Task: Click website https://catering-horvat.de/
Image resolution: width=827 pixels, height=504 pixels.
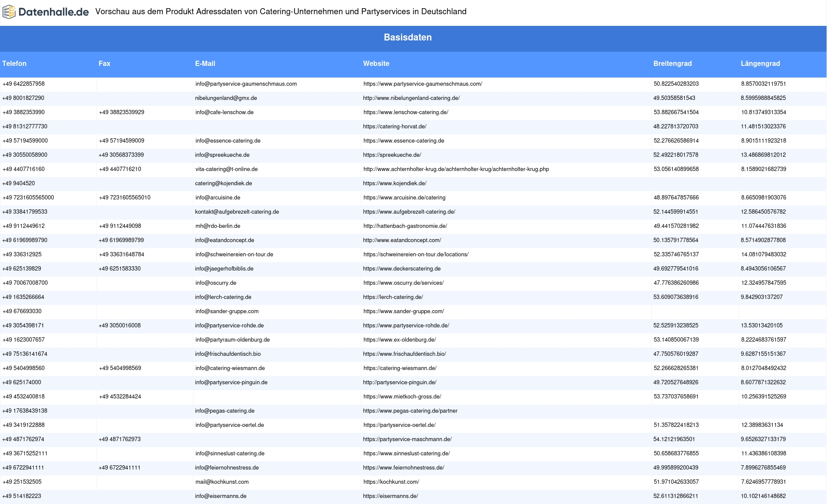Action: click(395, 127)
